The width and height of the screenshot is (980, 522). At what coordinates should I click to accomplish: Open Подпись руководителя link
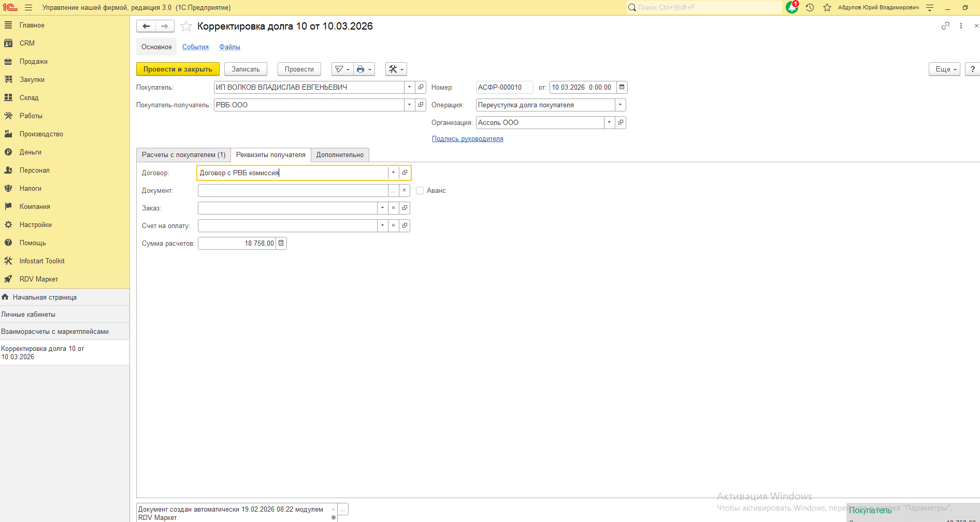(467, 138)
